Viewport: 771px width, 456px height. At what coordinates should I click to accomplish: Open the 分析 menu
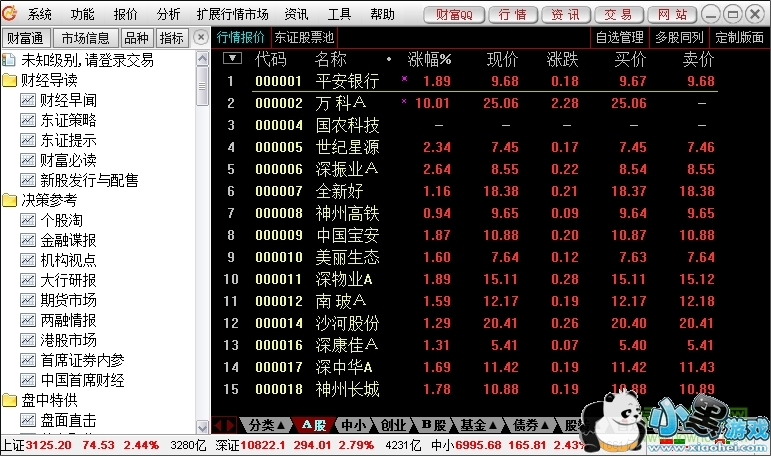(169, 14)
